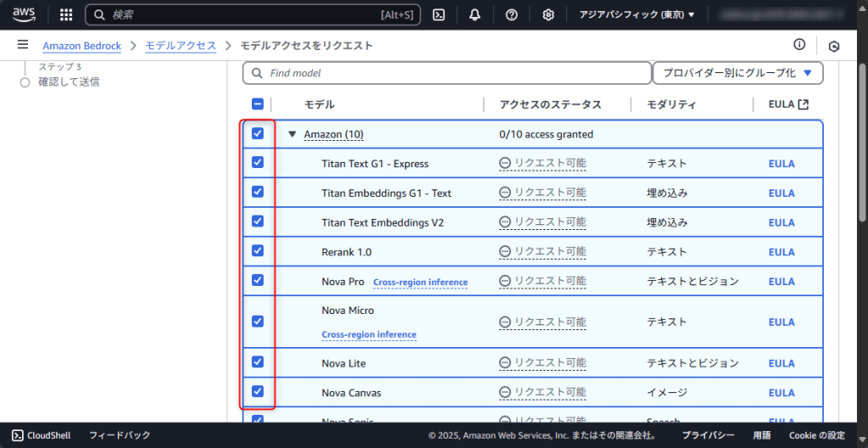Open the info panel icon
Viewport: 868px width, 448px height.
(798, 44)
